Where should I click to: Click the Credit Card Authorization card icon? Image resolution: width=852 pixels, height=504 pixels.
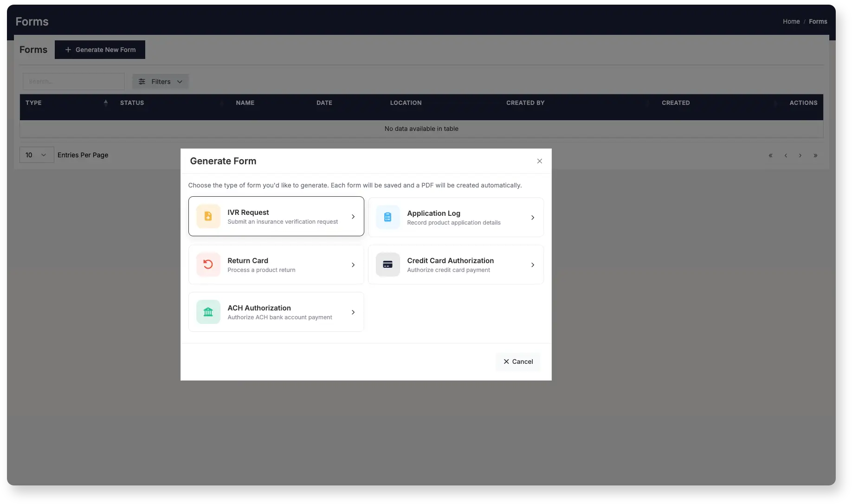click(387, 265)
